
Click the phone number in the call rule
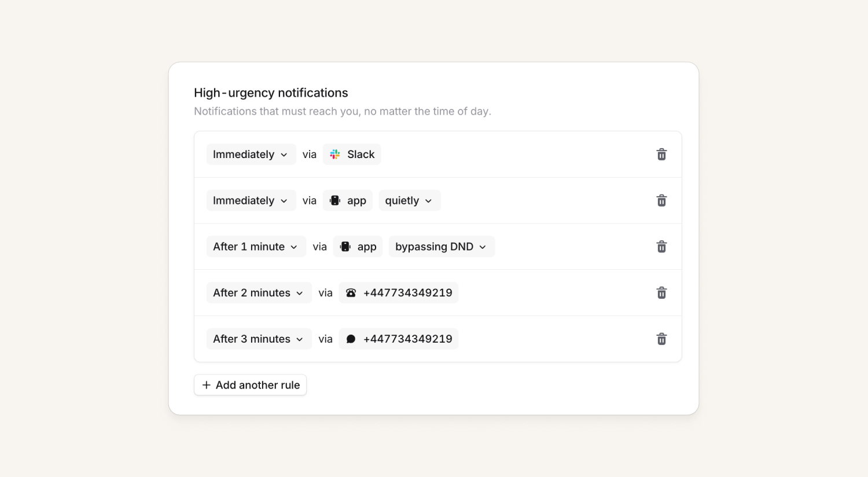(x=407, y=293)
